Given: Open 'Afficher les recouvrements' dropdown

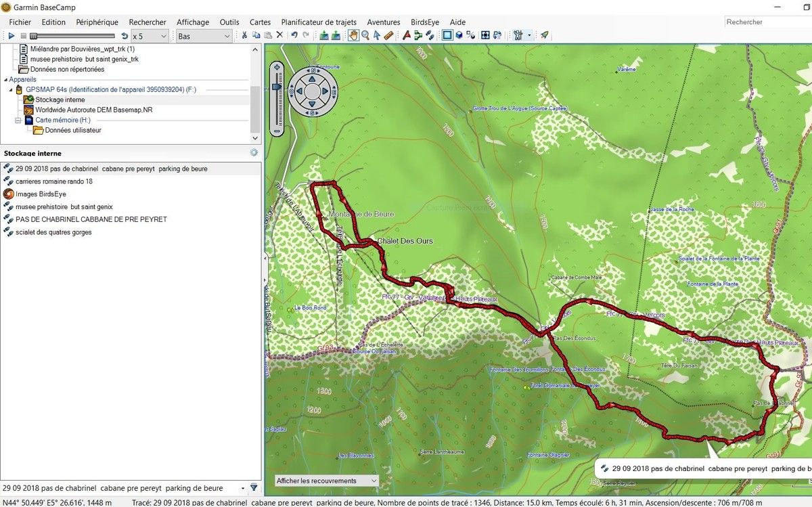Looking at the screenshot, I should point(326,481).
